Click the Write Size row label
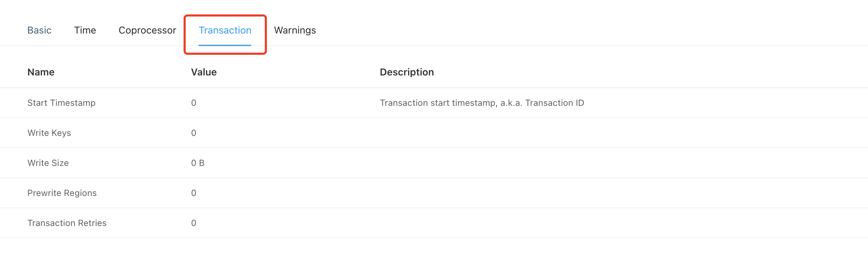Image resolution: width=868 pixels, height=255 pixels. tap(48, 163)
